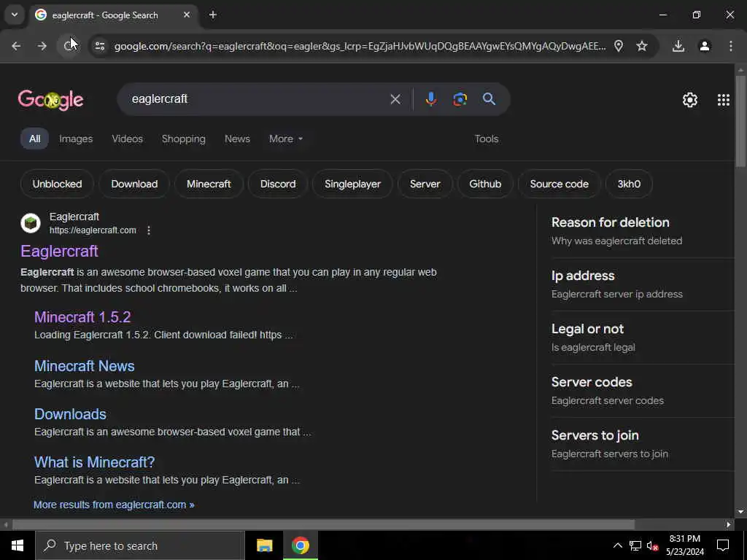Open a new tab with plus button
Viewport: 747px width, 560px height.
pyautogui.click(x=213, y=15)
